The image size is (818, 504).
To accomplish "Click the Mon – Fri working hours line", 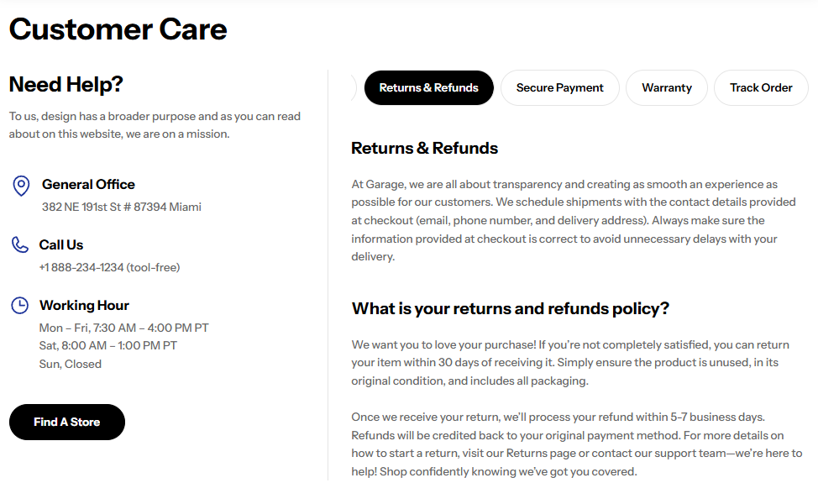I will 123,328.
